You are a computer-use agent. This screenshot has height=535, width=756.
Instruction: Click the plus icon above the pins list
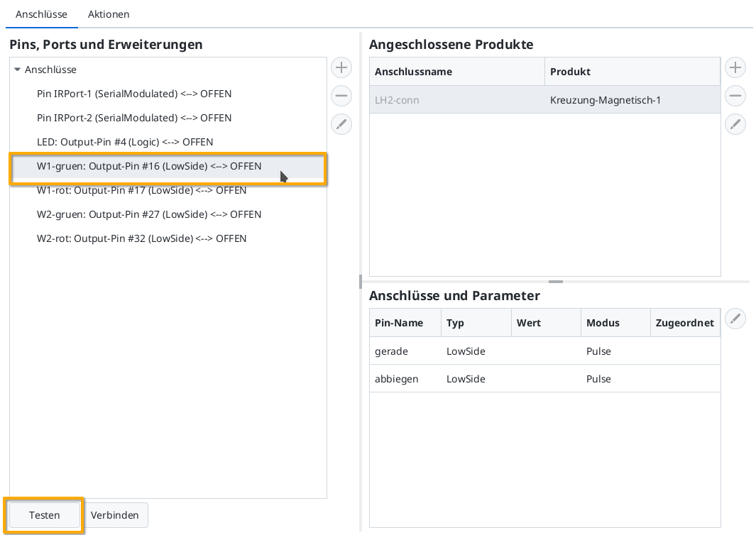tap(341, 67)
